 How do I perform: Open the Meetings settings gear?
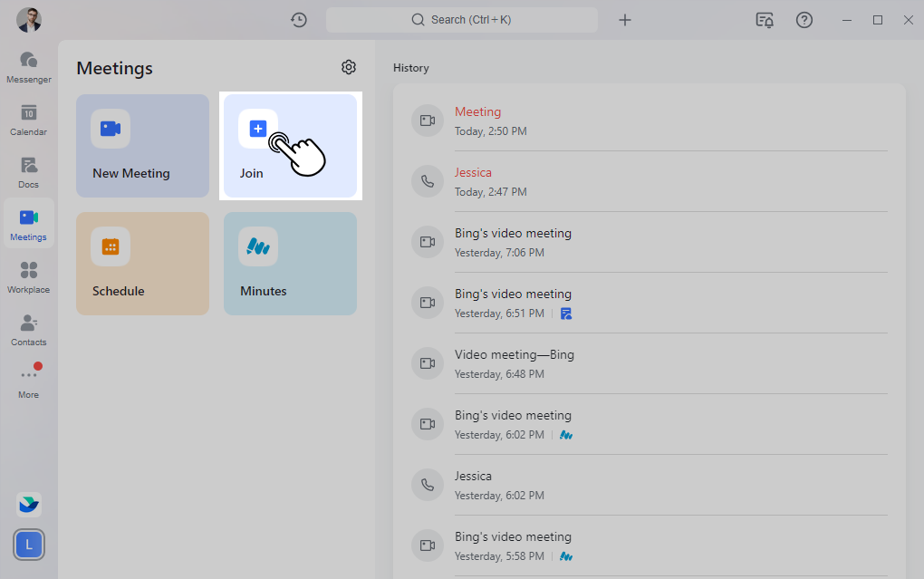[x=349, y=67]
